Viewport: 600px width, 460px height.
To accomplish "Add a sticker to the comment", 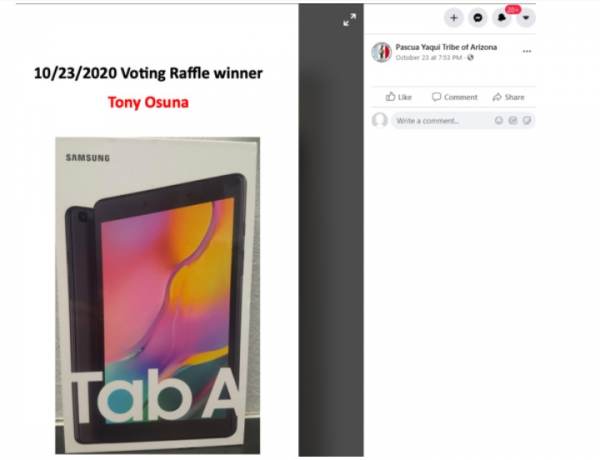I will (x=527, y=121).
